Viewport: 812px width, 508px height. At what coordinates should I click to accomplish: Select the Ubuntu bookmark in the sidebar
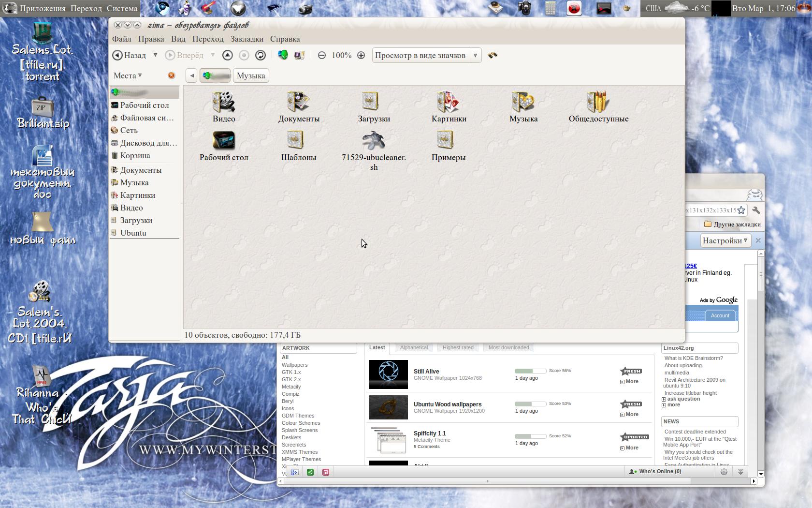(x=144, y=233)
